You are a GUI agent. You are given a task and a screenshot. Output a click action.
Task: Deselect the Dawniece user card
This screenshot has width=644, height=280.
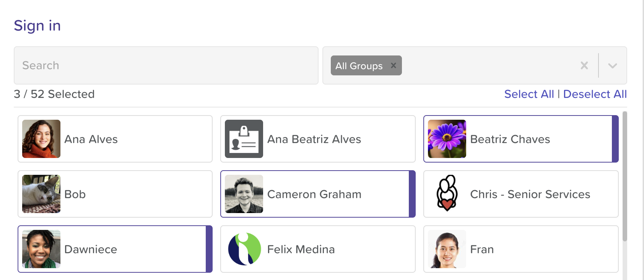[x=115, y=249]
